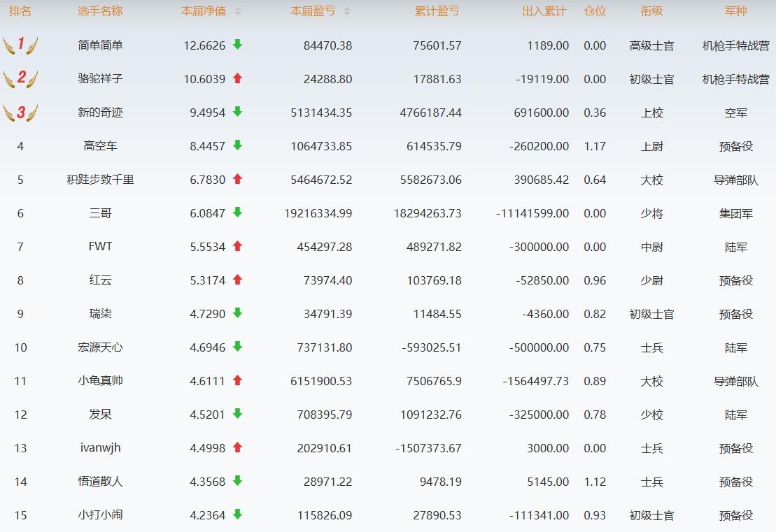The height and width of the screenshot is (532, 776).
Task: Click green down arrow beside 12.6626
Action: tap(237, 45)
